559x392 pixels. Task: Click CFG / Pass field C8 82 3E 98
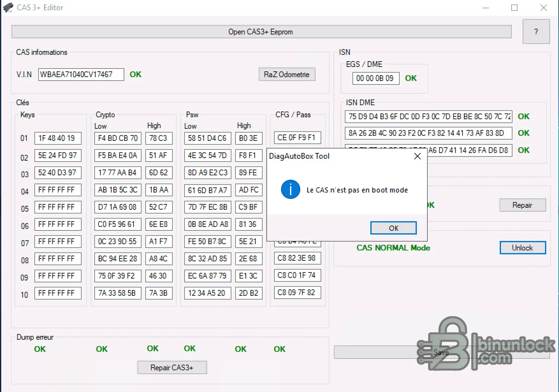pyautogui.click(x=297, y=258)
